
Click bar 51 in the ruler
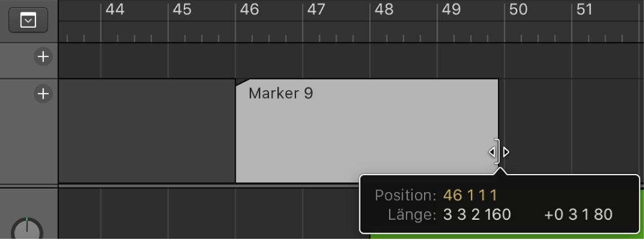pos(585,10)
